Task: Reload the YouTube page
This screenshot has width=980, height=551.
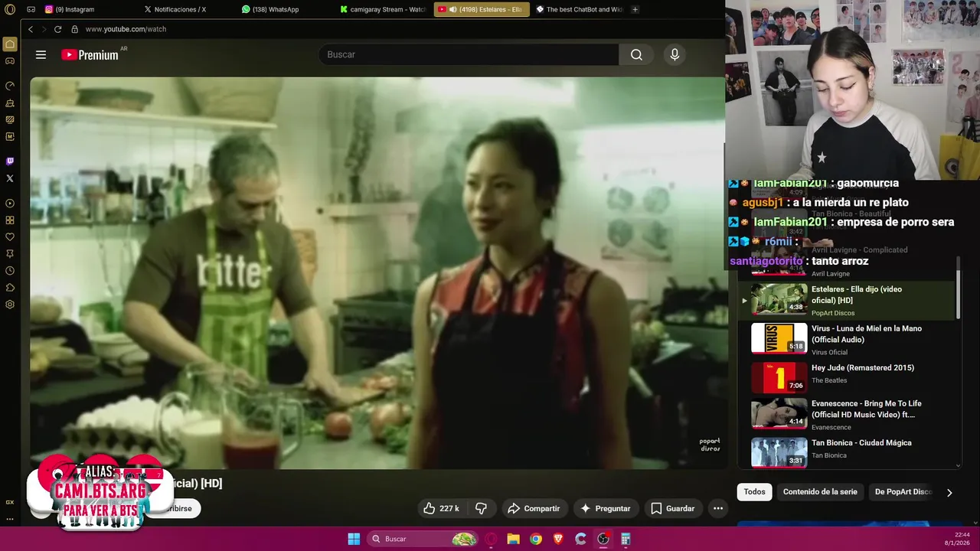Action: [x=57, y=29]
